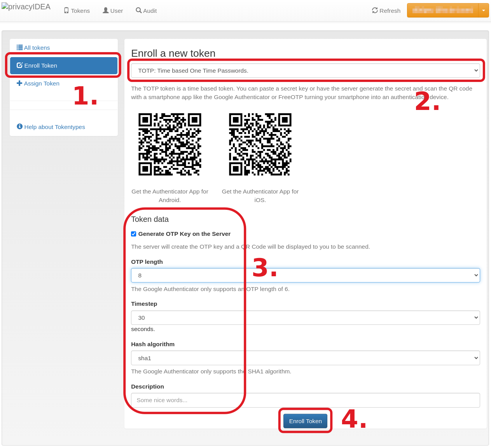
Task: Click the Refresh arrows icon
Action: click(375, 10)
